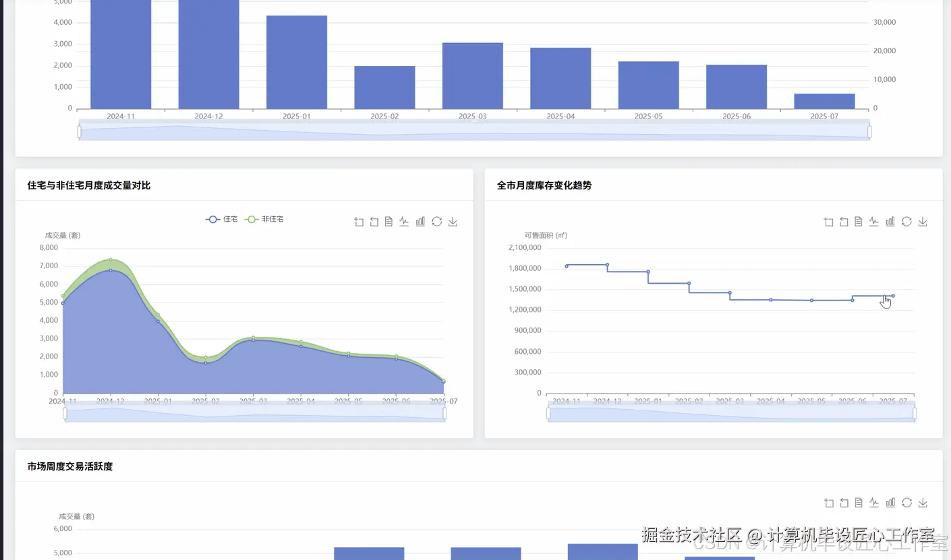The height and width of the screenshot is (560, 951).
Task: Click the 2025-01 bar in top chart
Action: coord(297,62)
